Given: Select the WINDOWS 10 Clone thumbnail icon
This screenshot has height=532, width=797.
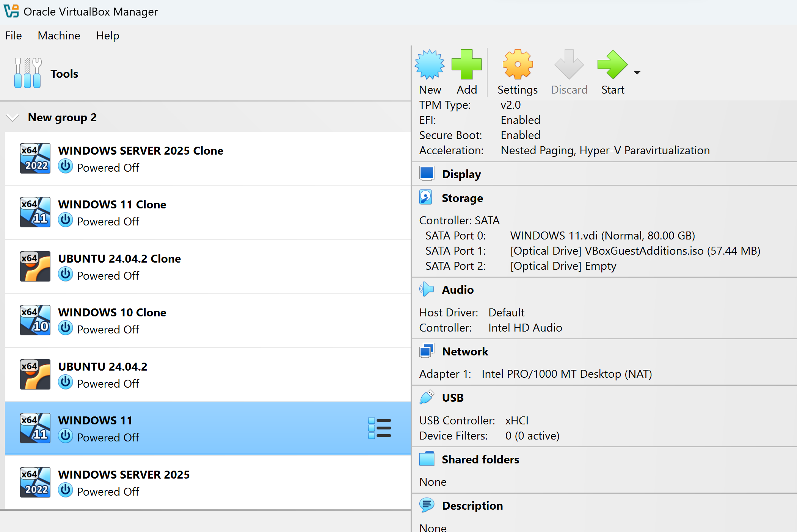Looking at the screenshot, I should point(35,320).
